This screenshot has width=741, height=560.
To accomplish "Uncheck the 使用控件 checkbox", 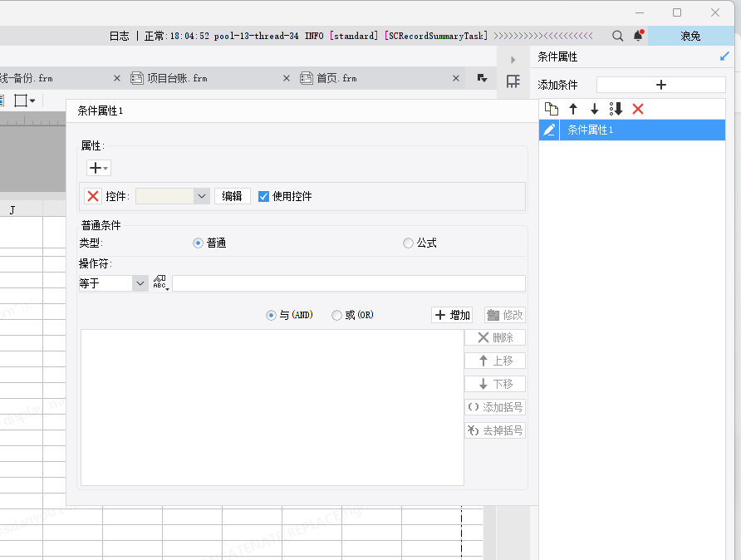I will pyautogui.click(x=263, y=197).
